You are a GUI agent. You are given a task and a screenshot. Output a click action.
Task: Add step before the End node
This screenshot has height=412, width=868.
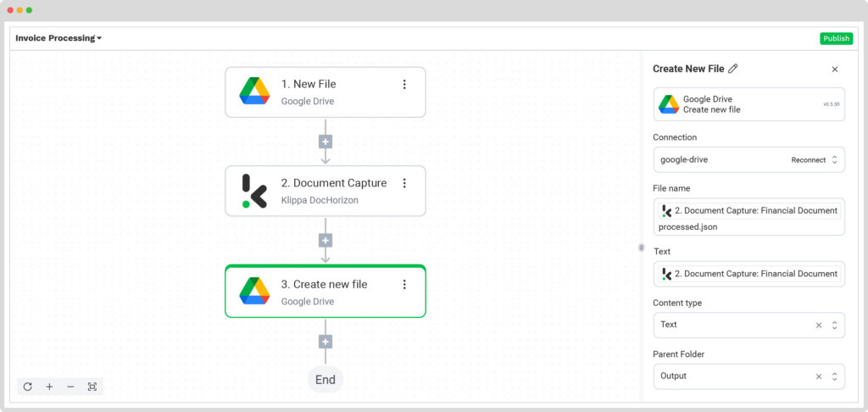325,342
